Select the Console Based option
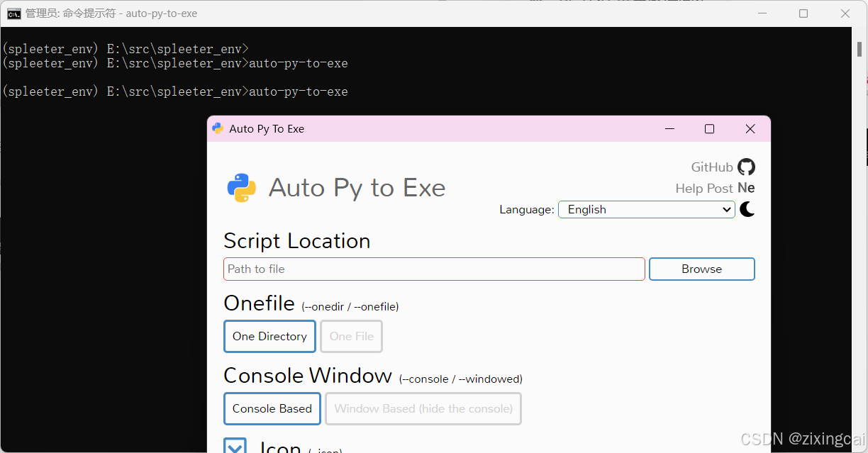 click(x=272, y=408)
